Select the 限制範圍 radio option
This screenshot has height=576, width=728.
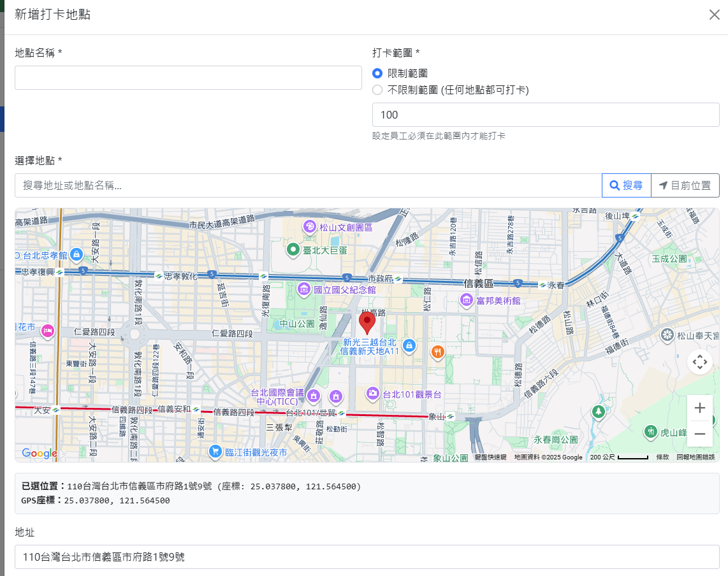pos(377,73)
